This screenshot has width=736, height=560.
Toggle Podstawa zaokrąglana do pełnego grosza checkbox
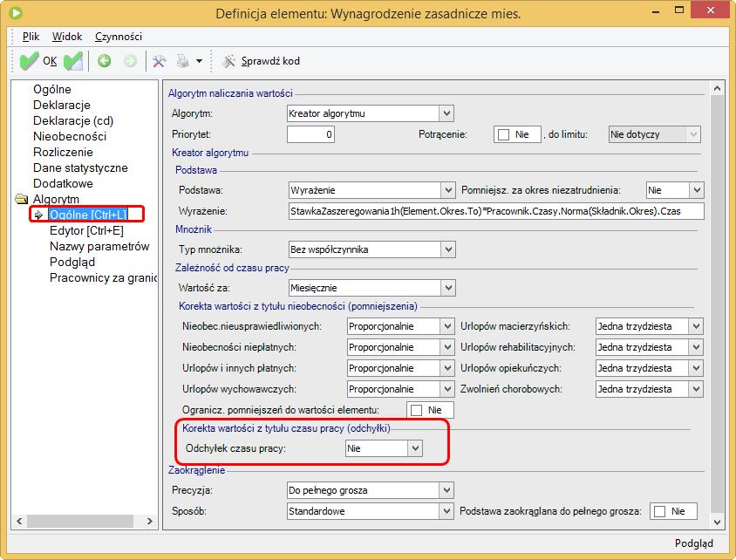pyautogui.click(x=659, y=512)
